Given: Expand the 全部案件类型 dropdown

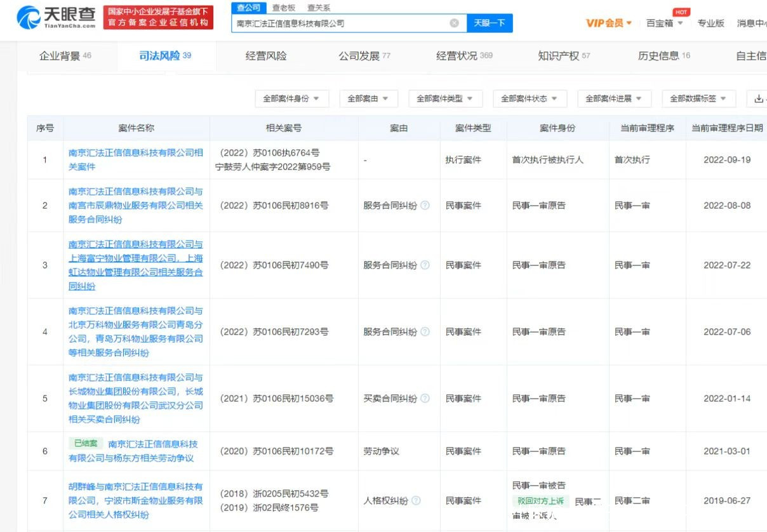Looking at the screenshot, I should (x=445, y=98).
